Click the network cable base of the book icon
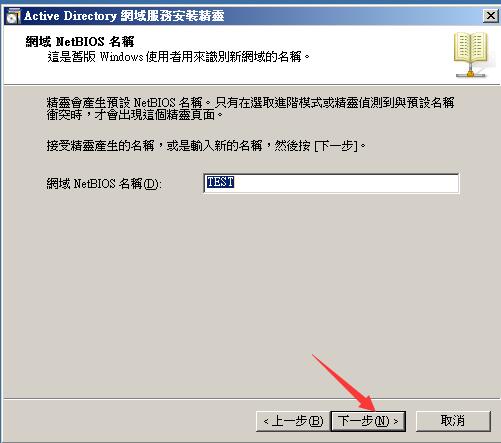This screenshot has height=443, width=501. pos(470,73)
